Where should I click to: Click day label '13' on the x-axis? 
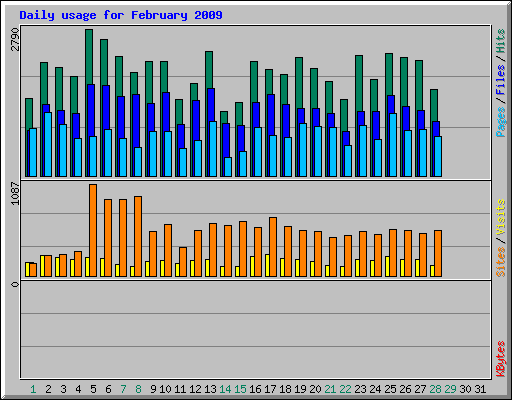tap(210, 389)
